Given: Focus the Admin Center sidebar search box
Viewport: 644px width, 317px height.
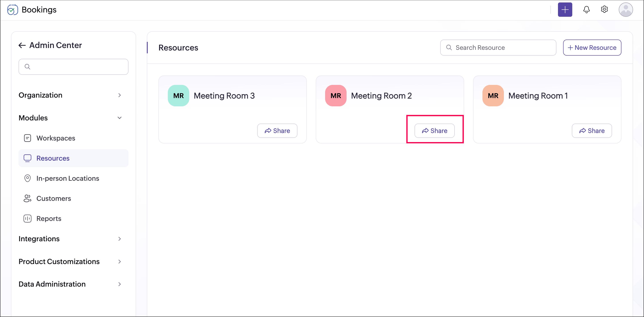Looking at the screenshot, I should tap(73, 67).
